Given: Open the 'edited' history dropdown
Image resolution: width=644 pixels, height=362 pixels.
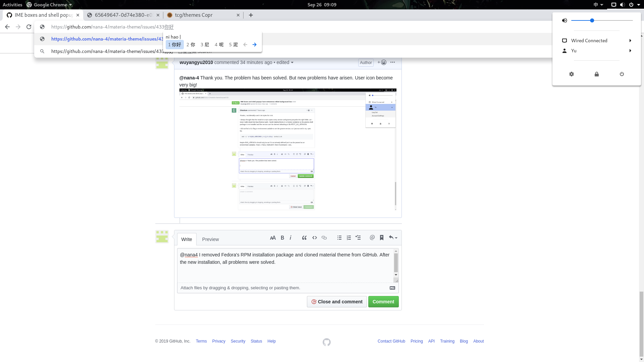Looking at the screenshot, I should 285,62.
